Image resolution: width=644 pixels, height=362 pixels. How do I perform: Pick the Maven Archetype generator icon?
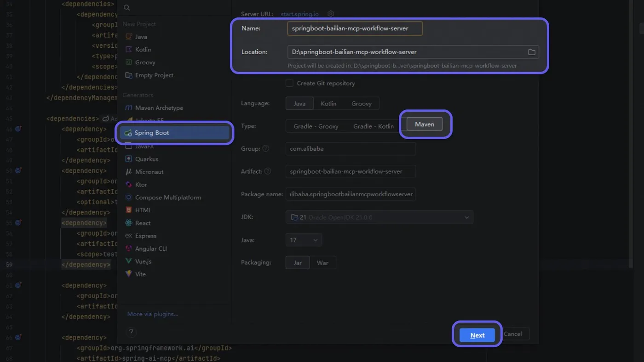click(x=129, y=108)
